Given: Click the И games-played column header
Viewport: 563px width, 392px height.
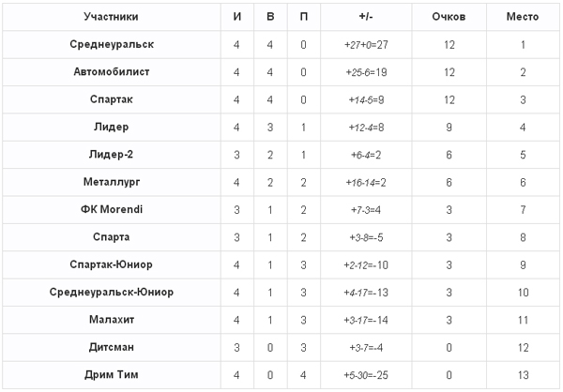Looking at the screenshot, I should 237,17.
